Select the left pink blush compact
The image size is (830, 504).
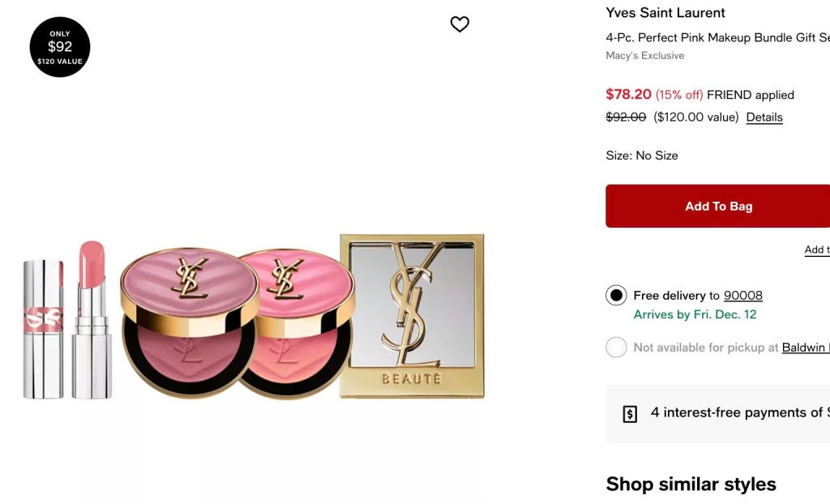pos(190,322)
